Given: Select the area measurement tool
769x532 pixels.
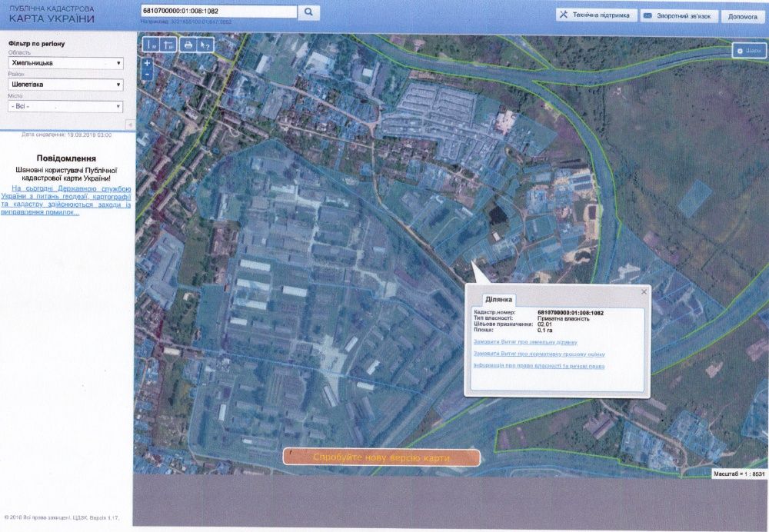Looking at the screenshot, I should pos(168,45).
